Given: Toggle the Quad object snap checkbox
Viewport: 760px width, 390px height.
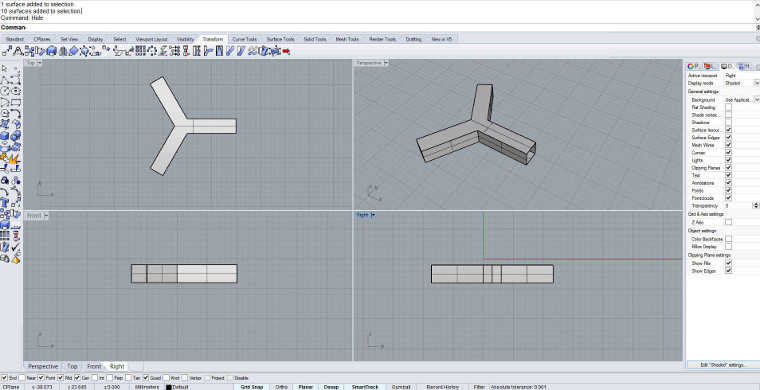Looking at the screenshot, I should tap(145, 378).
